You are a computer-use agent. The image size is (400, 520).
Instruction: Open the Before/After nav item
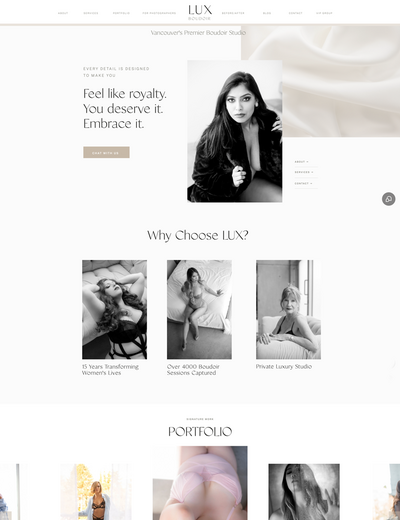[x=233, y=13]
